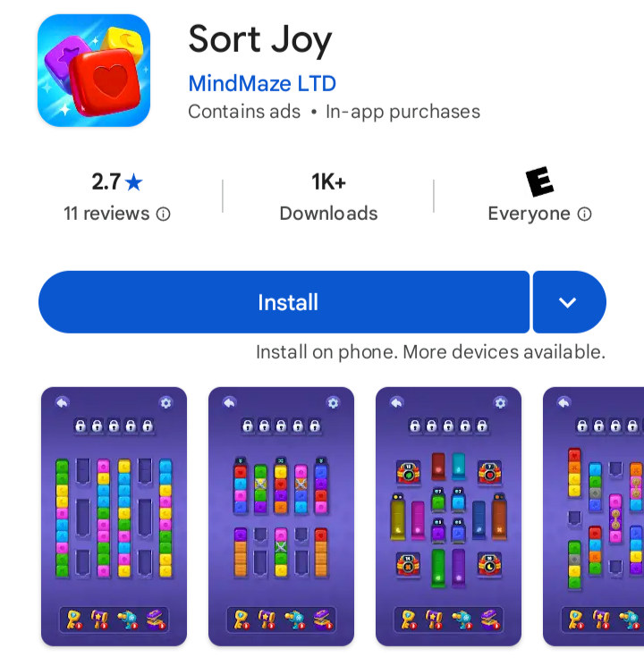644x666 pixels.
Task: Open the first gameplay screenshot
Action: pyautogui.click(x=114, y=517)
